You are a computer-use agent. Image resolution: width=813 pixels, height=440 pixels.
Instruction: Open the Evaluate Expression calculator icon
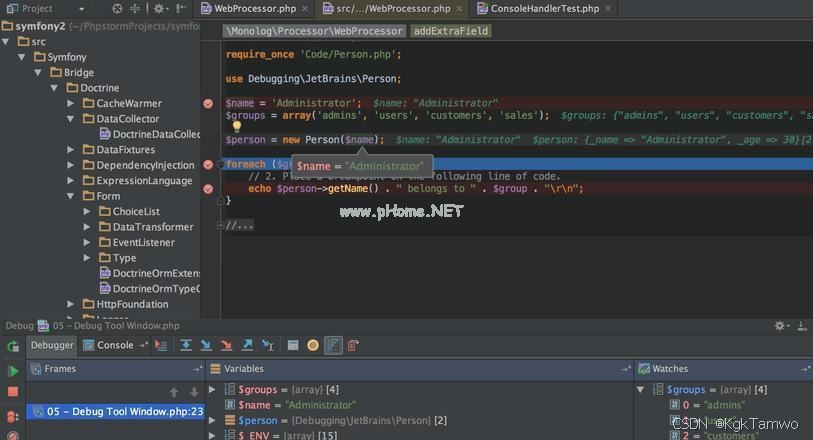point(293,346)
